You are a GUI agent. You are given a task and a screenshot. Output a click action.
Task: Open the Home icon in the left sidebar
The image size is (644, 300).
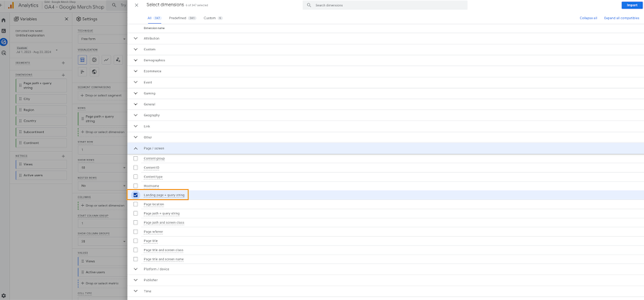[4, 20]
